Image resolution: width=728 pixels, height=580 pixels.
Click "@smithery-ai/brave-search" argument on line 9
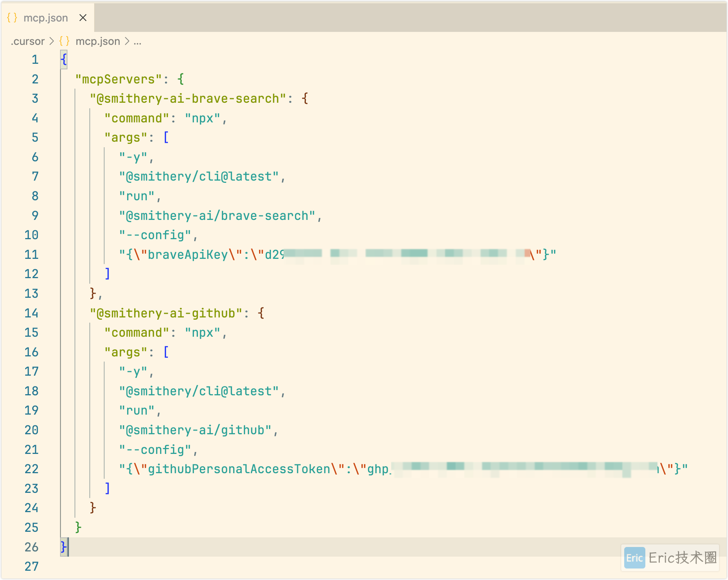(x=217, y=216)
